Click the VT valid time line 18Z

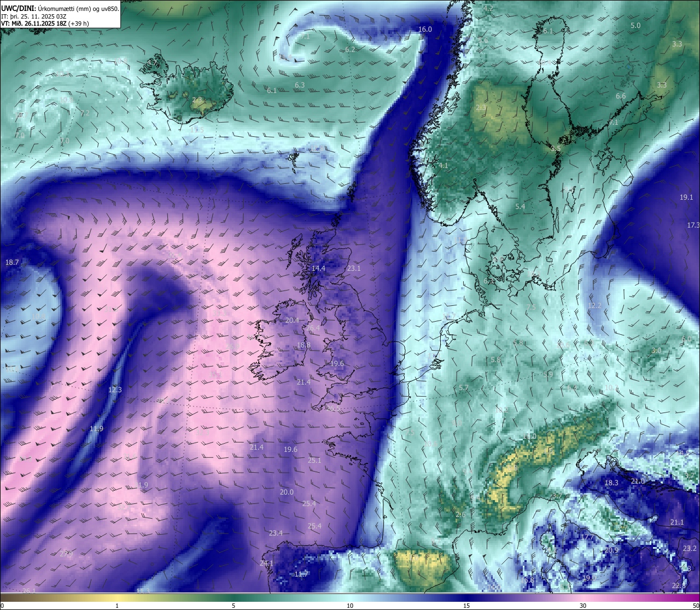point(45,24)
